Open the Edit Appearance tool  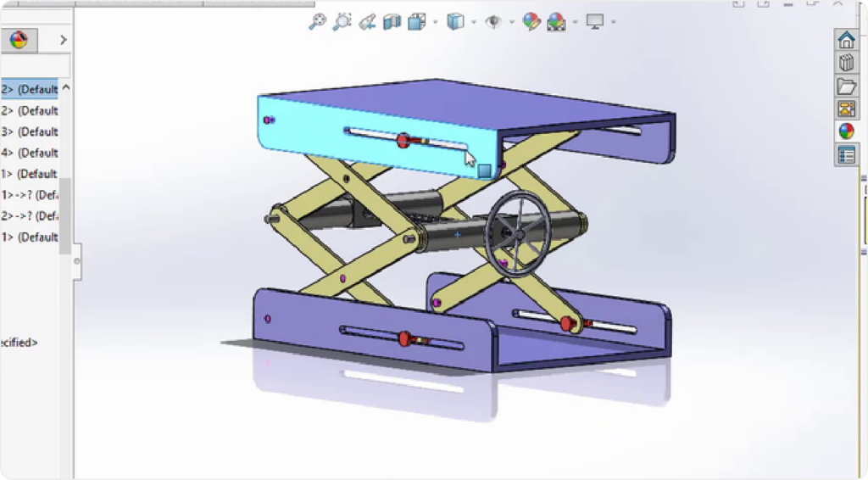click(x=531, y=22)
